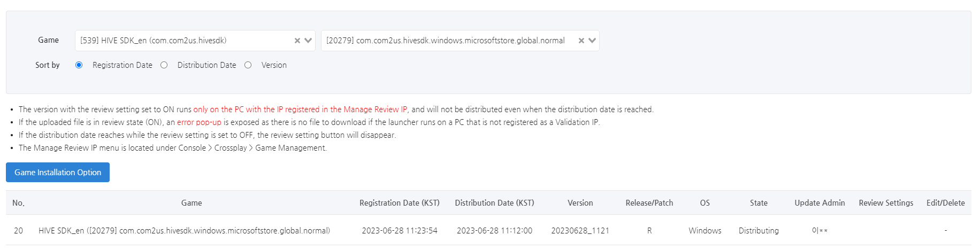
Task: Click the Review Settings column header
Action: point(886,203)
